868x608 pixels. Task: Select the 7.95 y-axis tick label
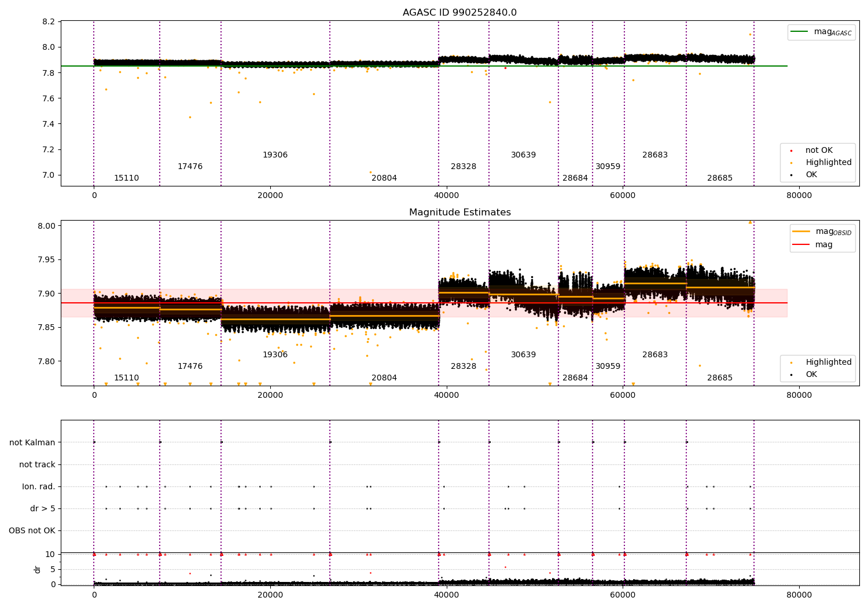click(x=47, y=259)
